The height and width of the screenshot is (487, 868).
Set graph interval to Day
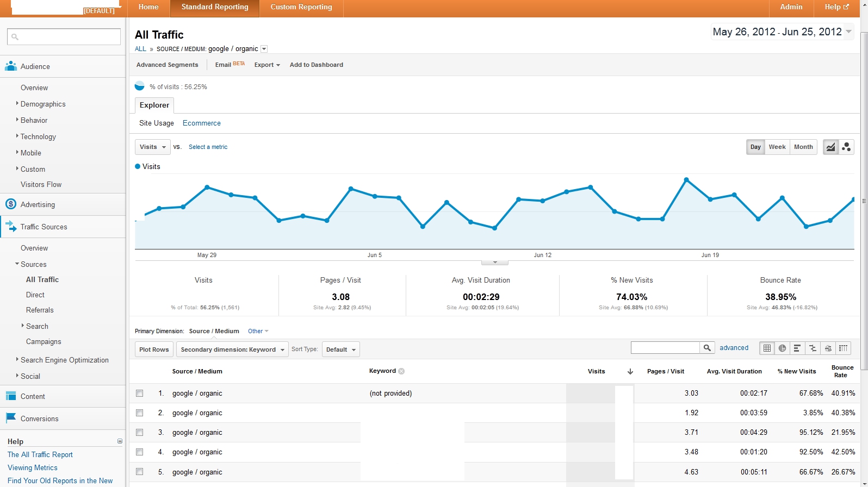tap(755, 147)
